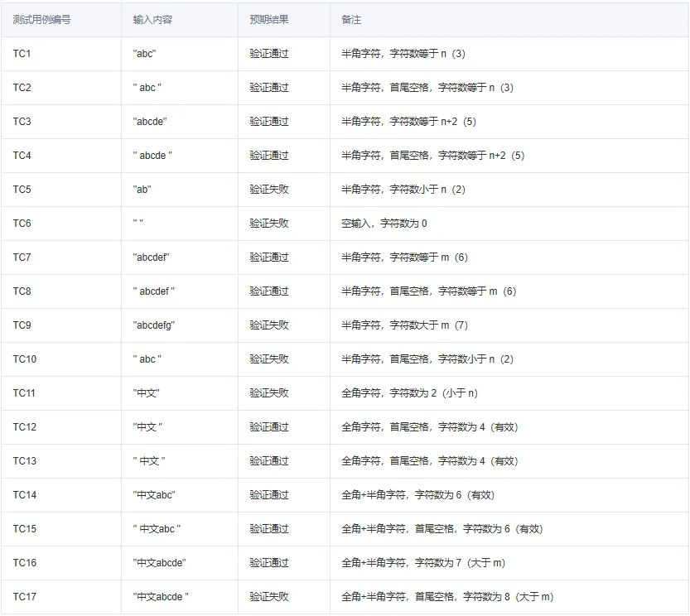The width and height of the screenshot is (690, 616).
Task: Click remark "空输入，字符数为 0"
Action: tap(384, 223)
